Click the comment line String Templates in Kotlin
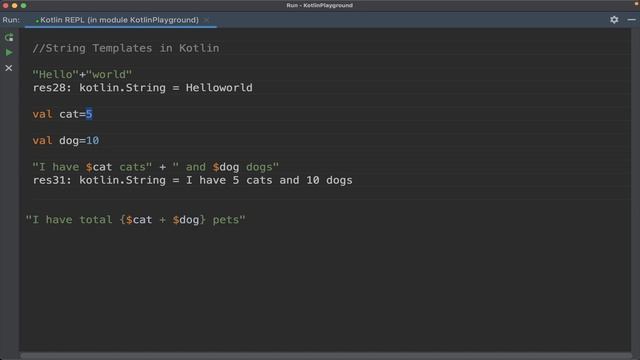 coord(126,48)
